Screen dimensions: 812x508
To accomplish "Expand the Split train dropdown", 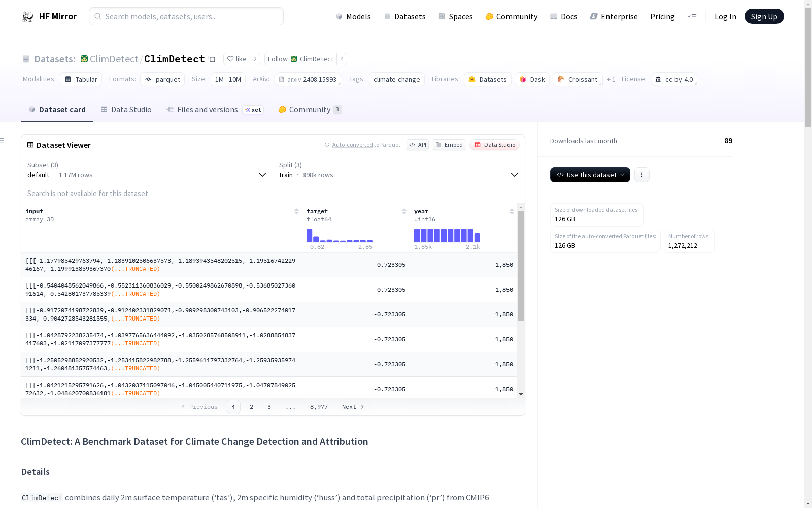I will pos(399,170).
